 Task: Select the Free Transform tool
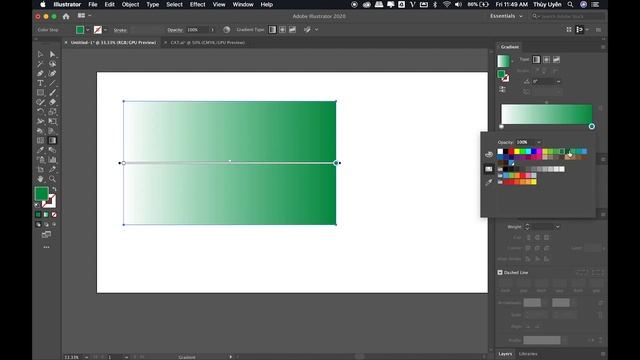53,121
